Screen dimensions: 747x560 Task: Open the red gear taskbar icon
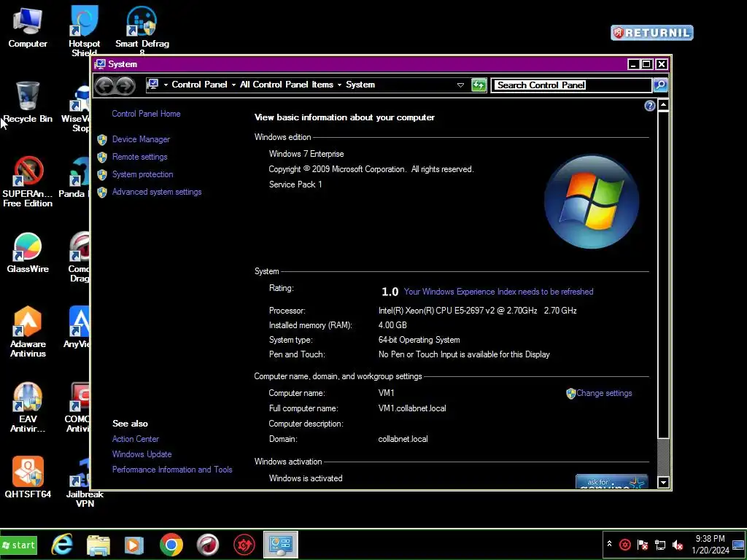click(x=244, y=544)
